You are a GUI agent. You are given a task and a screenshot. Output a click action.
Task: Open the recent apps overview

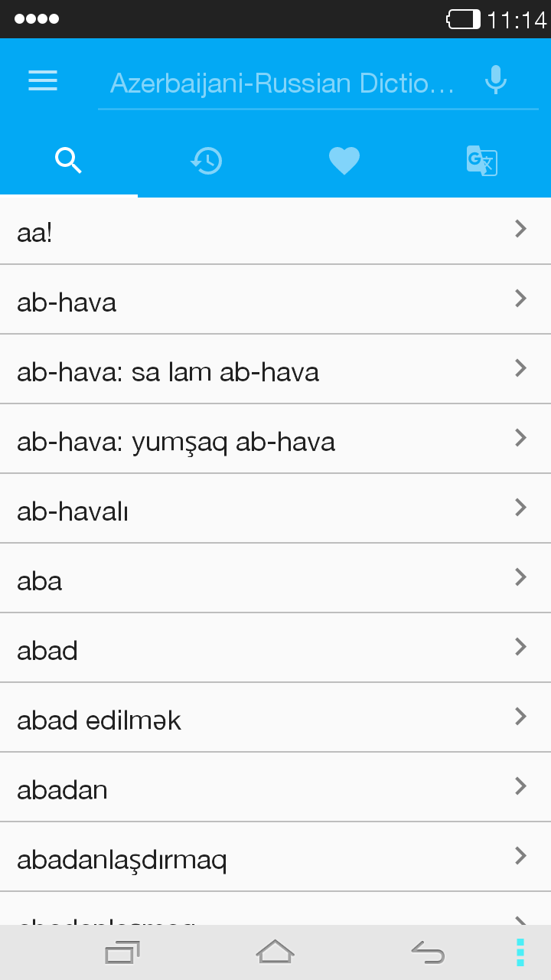(x=122, y=952)
